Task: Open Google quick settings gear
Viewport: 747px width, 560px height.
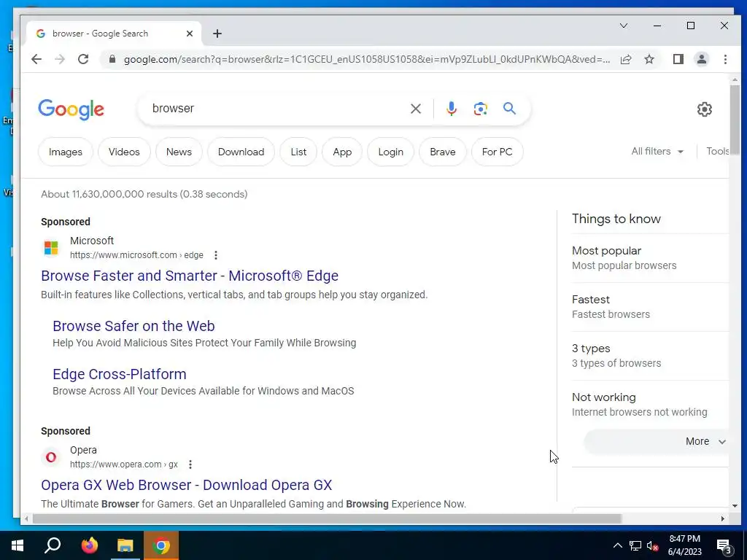Action: (x=705, y=109)
